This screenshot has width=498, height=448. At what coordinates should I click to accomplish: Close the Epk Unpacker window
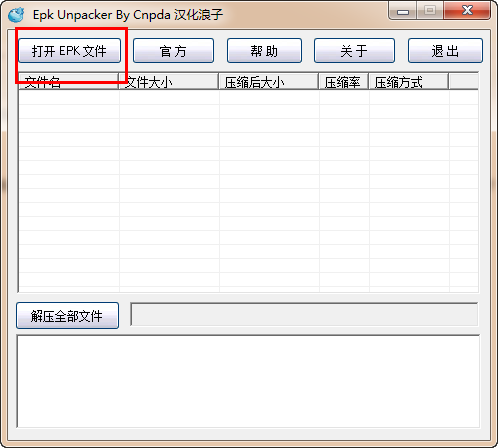point(467,11)
